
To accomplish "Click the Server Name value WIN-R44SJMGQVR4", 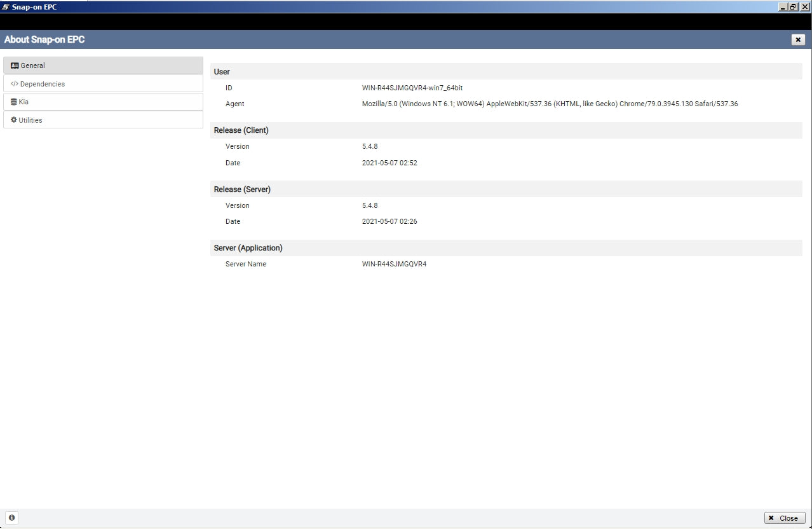I will click(394, 264).
